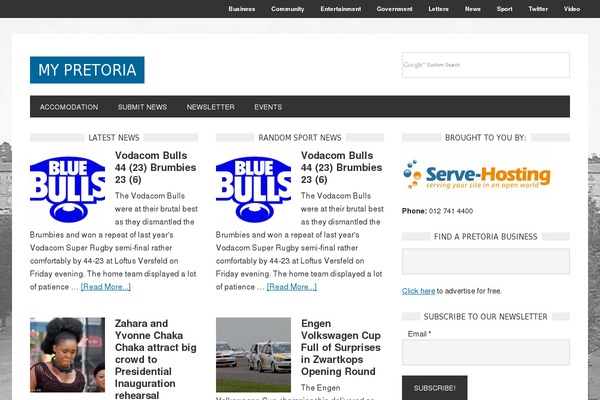The image size is (600, 400).
Task: Open the Newsletter page
Action: (210, 107)
